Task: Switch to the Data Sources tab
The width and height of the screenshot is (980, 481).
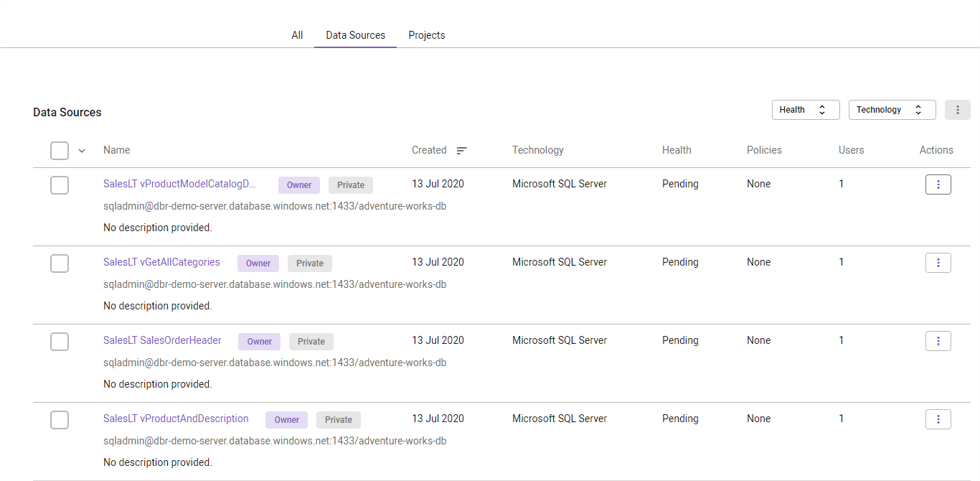Action: click(355, 34)
